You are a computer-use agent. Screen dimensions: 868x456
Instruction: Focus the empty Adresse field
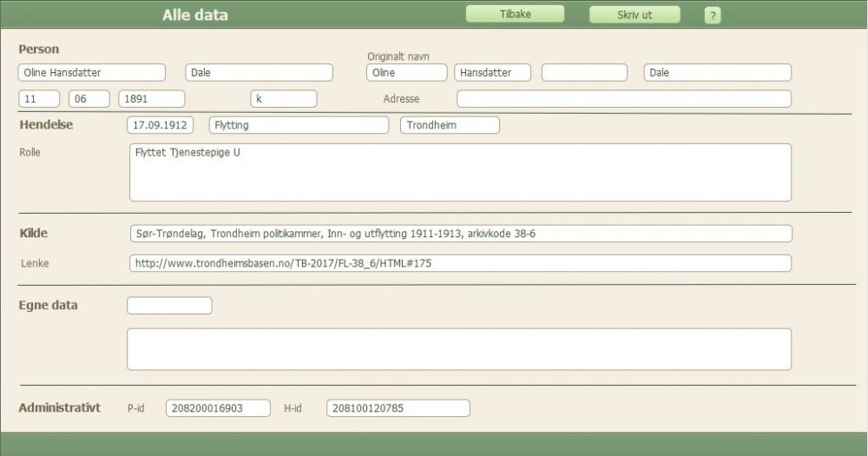click(x=623, y=99)
